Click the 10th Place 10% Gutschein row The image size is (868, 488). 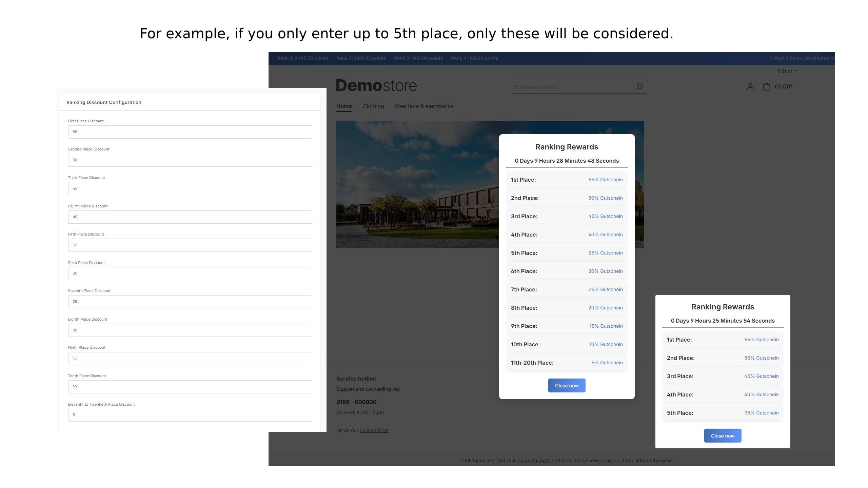(x=567, y=344)
